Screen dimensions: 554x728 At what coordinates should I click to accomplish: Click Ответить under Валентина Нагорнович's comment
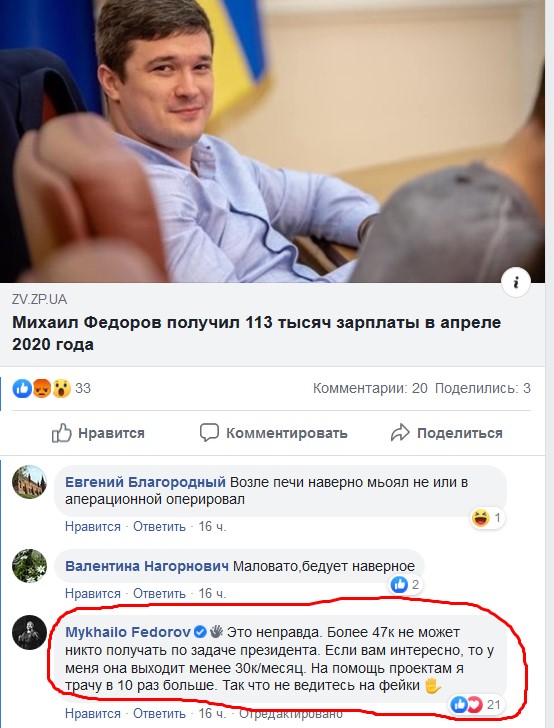pos(159,593)
